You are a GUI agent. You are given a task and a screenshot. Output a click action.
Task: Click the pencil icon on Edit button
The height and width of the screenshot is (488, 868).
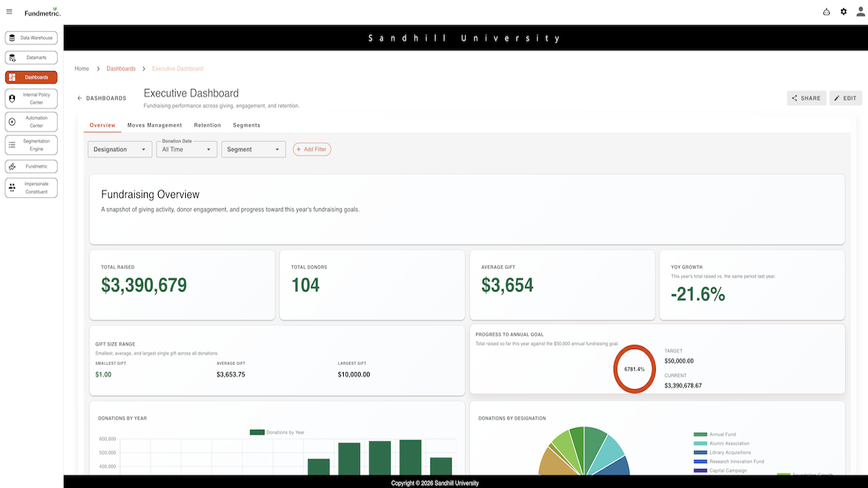(x=837, y=98)
